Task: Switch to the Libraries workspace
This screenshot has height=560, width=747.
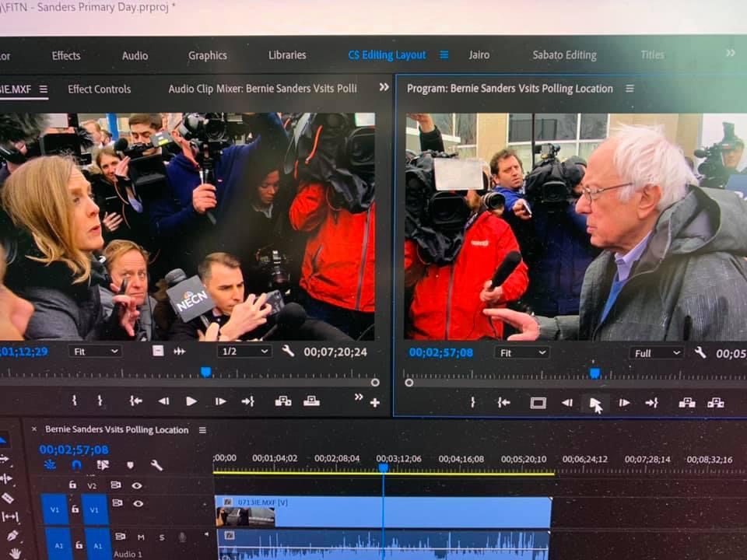Action: (287, 55)
